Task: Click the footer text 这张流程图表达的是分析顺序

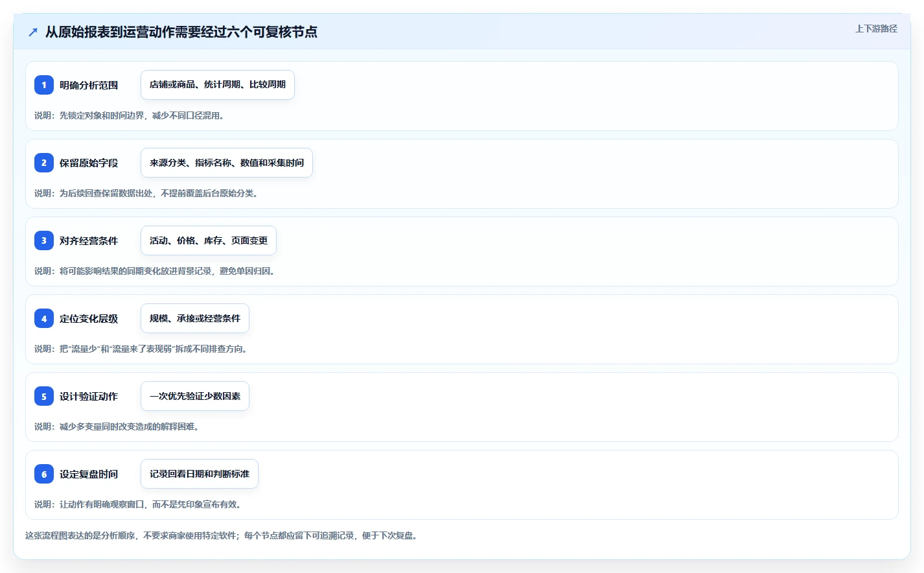Action: 221,535
